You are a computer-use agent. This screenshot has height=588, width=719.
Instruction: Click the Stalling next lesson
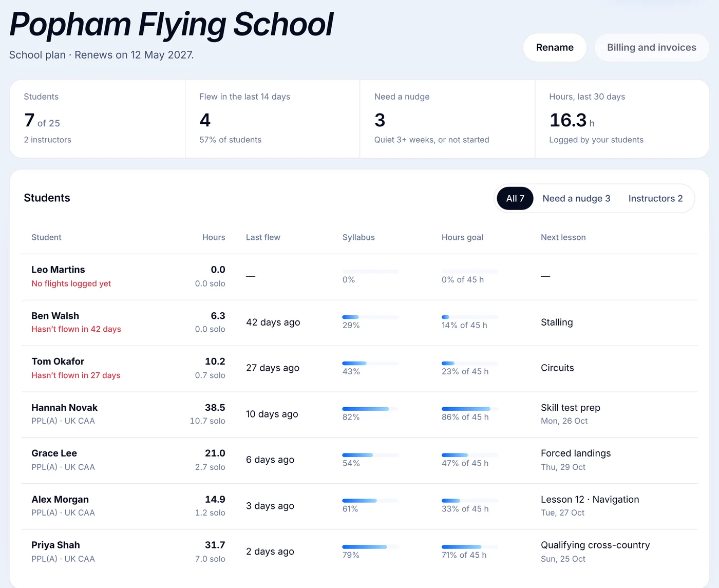[557, 323]
